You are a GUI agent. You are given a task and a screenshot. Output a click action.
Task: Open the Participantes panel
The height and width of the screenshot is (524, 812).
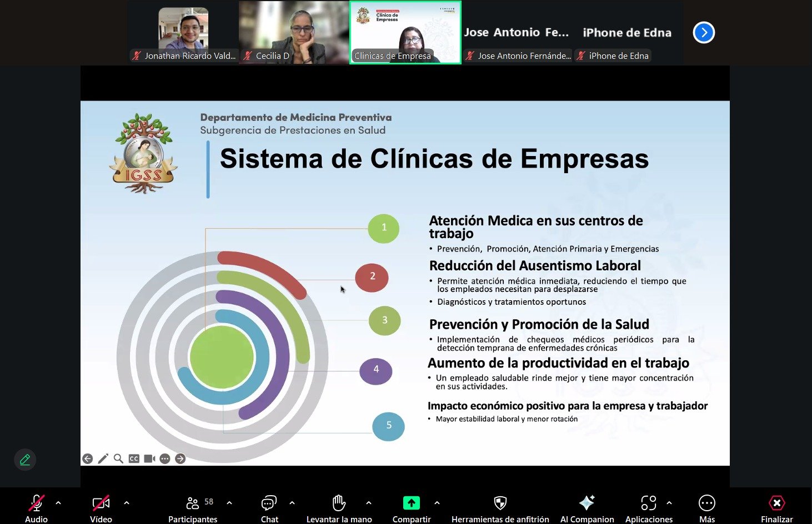(193, 503)
